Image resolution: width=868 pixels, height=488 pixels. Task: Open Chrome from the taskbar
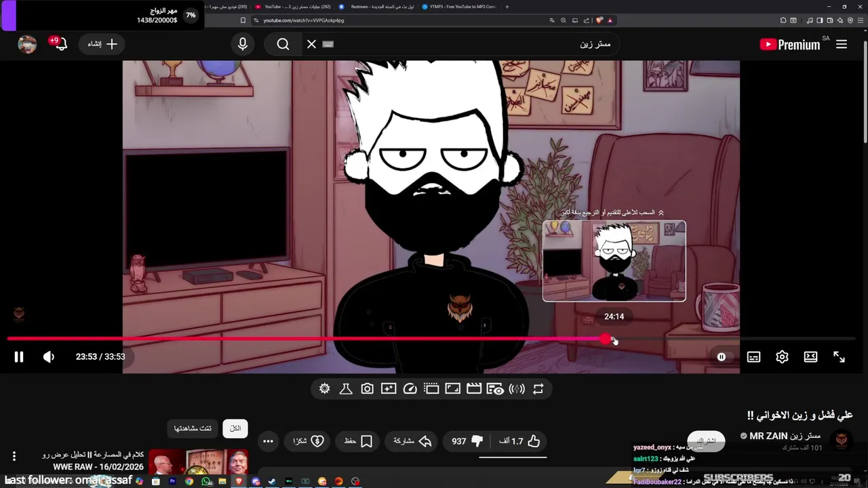coord(189,481)
